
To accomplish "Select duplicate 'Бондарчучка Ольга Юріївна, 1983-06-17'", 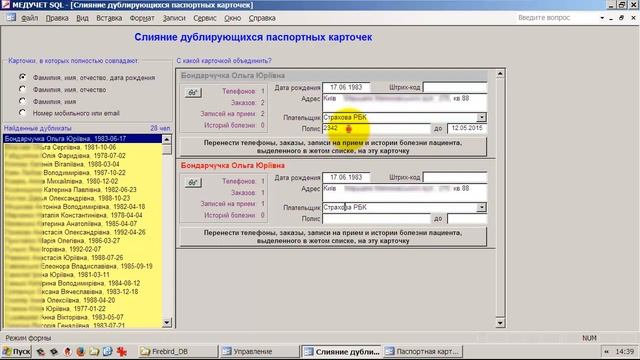I will (83, 139).
